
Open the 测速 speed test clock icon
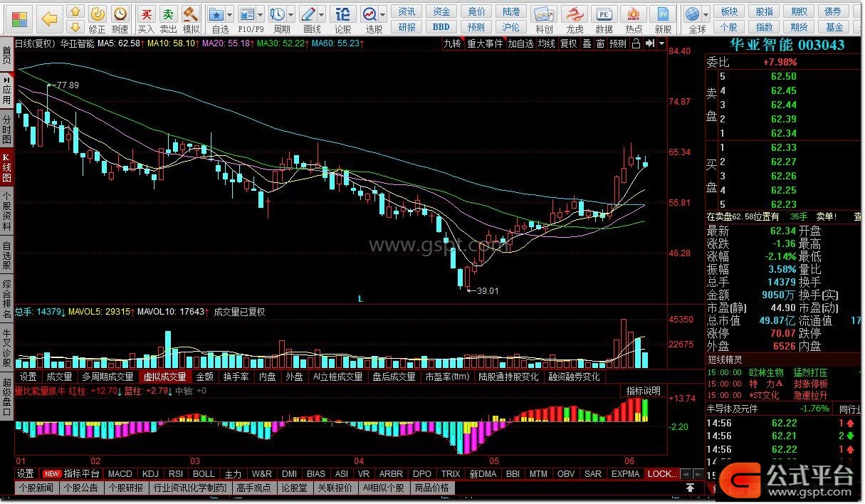click(x=120, y=19)
